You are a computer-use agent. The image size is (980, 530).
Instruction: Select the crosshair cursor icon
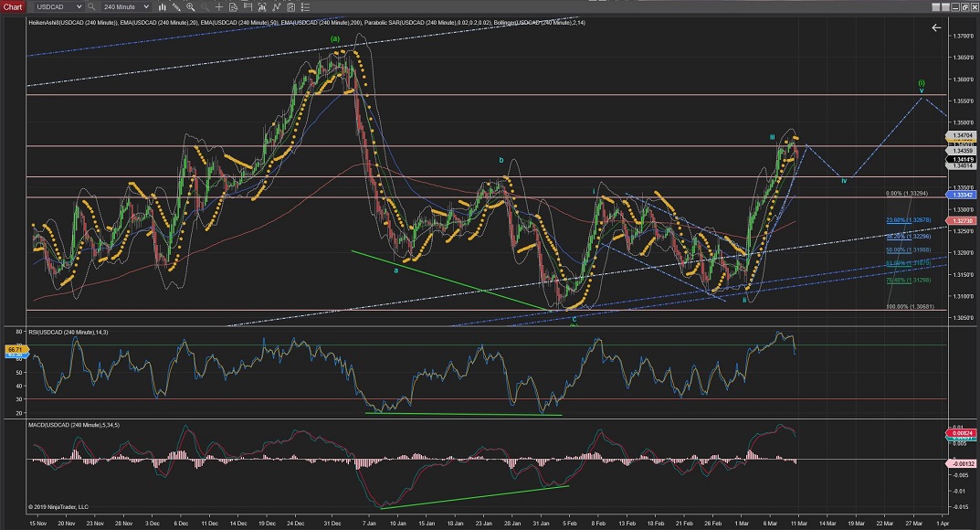tap(219, 7)
